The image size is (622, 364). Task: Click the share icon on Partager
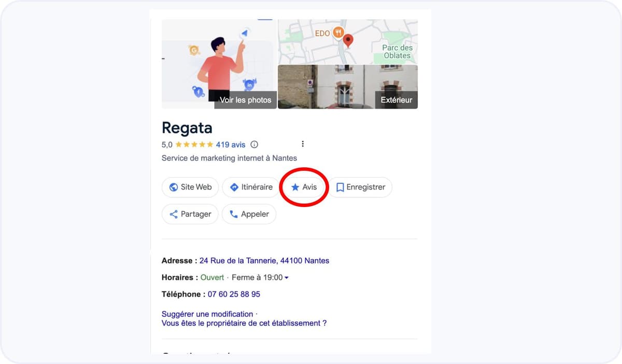[174, 214]
